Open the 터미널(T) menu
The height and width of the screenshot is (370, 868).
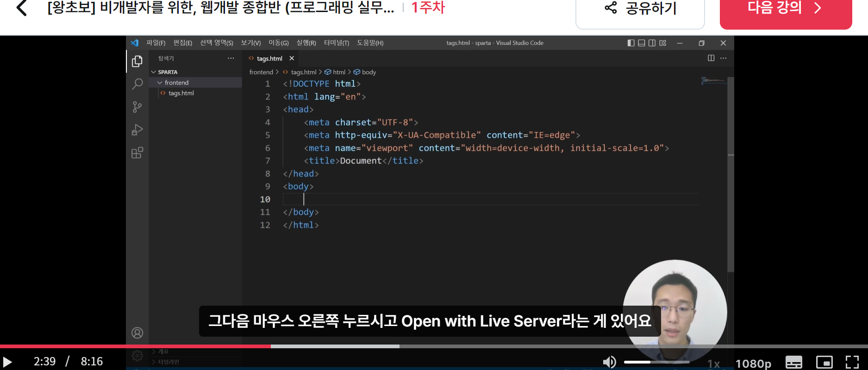tap(337, 43)
